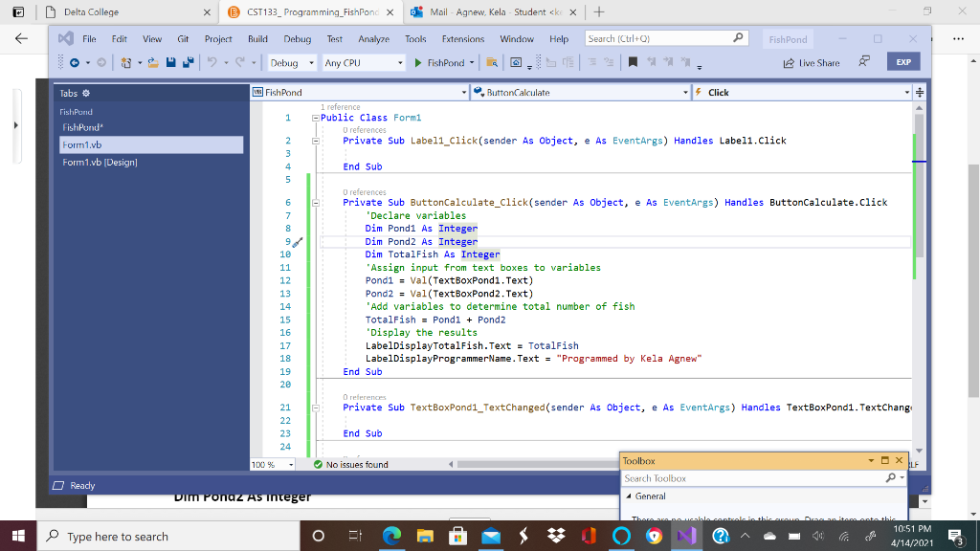Image resolution: width=980 pixels, height=551 pixels.
Task: Click the Find in Files toolbar icon
Action: [492, 62]
